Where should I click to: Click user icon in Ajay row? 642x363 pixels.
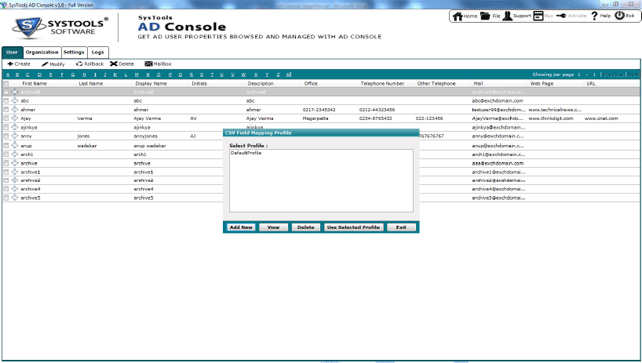pyautogui.click(x=15, y=118)
